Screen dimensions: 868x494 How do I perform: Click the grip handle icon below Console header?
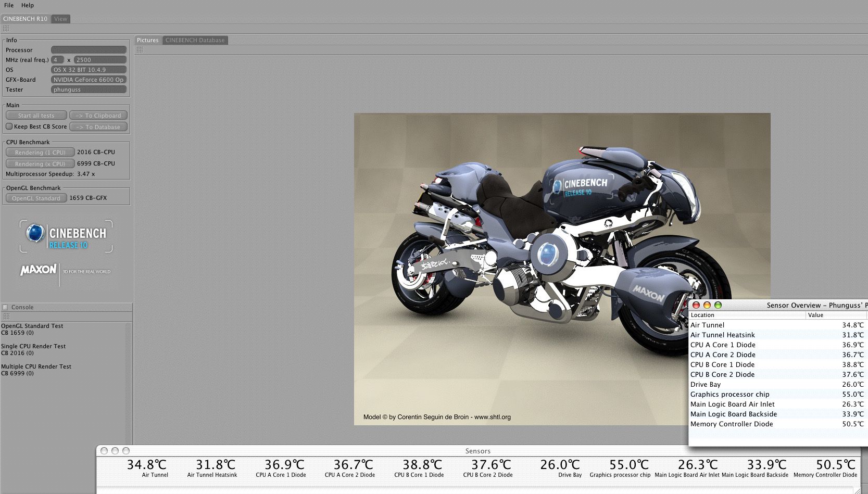(6, 316)
